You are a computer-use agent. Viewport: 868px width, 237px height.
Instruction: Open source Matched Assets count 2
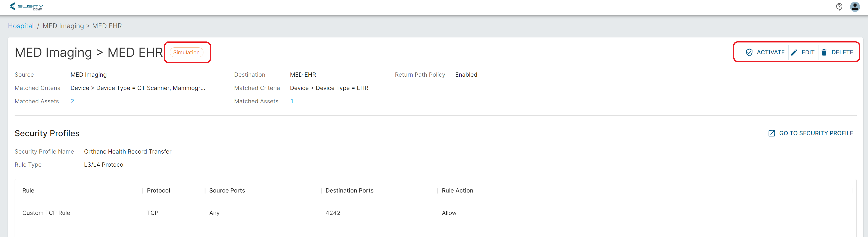click(x=73, y=101)
